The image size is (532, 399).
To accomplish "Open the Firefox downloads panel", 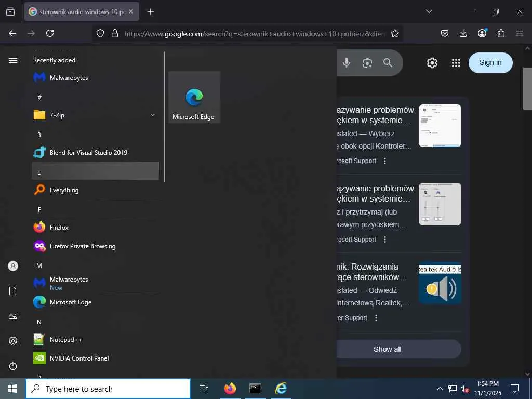I will coord(463,33).
